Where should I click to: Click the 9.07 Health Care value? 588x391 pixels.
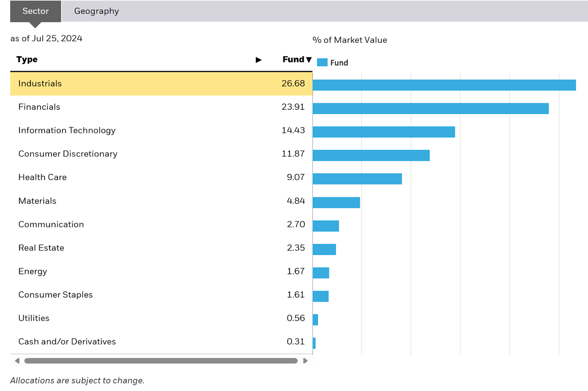(x=296, y=177)
